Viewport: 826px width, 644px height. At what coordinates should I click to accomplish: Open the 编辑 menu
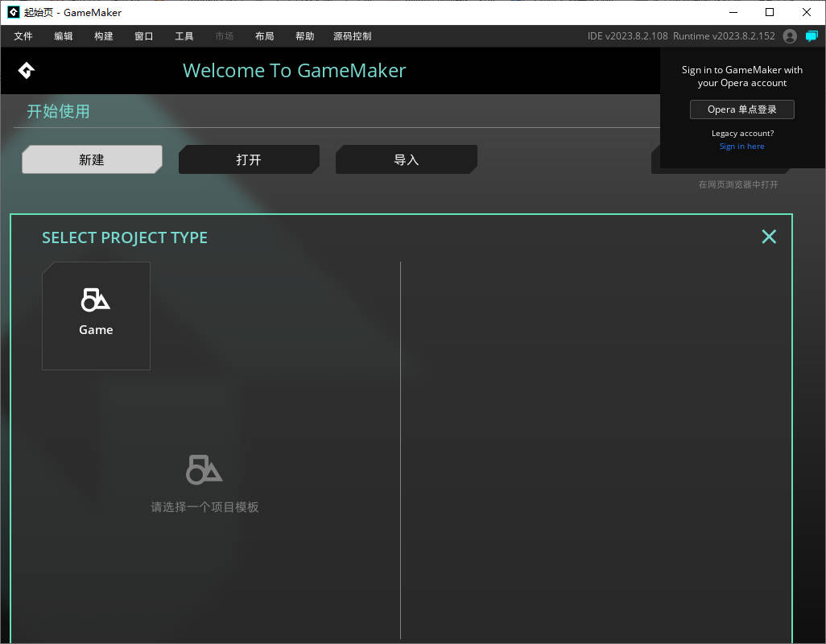pos(64,35)
